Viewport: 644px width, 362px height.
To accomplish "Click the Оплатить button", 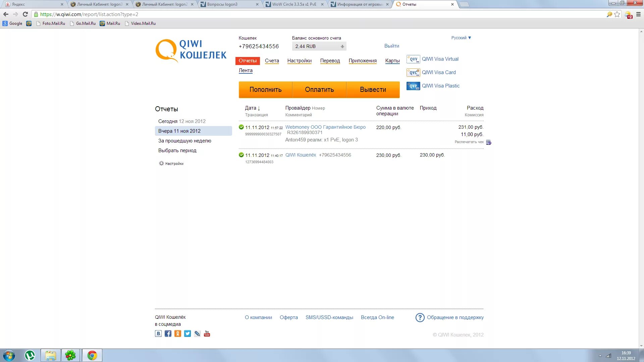I will pyautogui.click(x=319, y=89).
